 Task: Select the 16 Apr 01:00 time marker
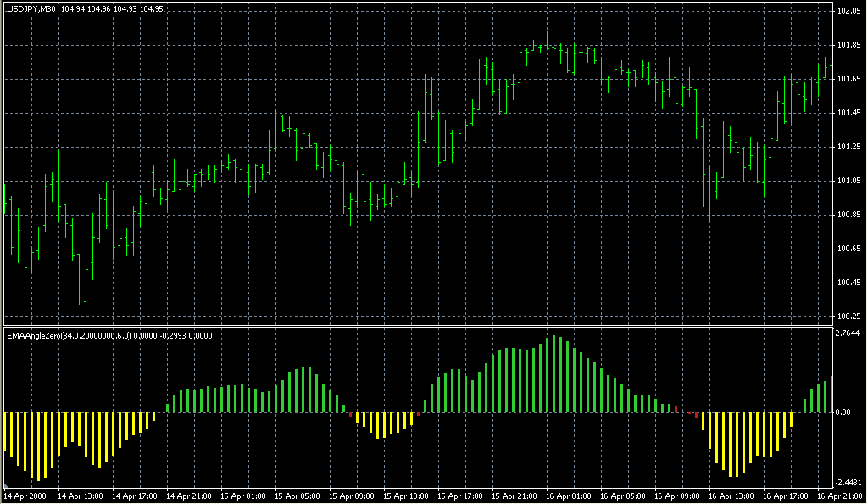(570, 495)
